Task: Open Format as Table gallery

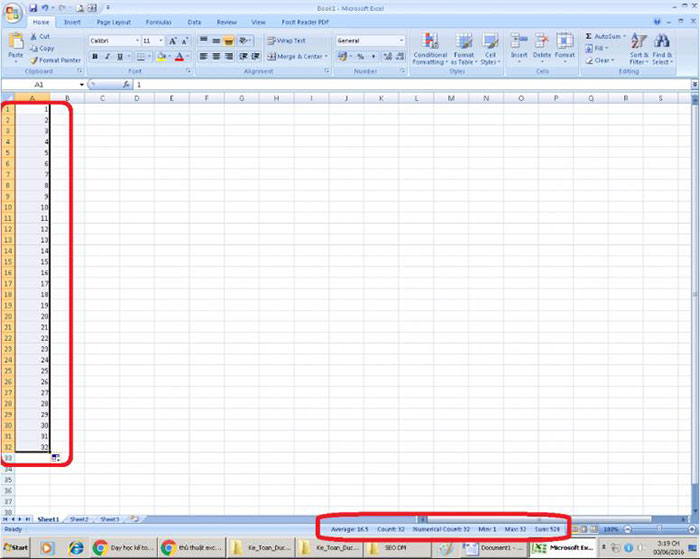Action: tap(464, 49)
